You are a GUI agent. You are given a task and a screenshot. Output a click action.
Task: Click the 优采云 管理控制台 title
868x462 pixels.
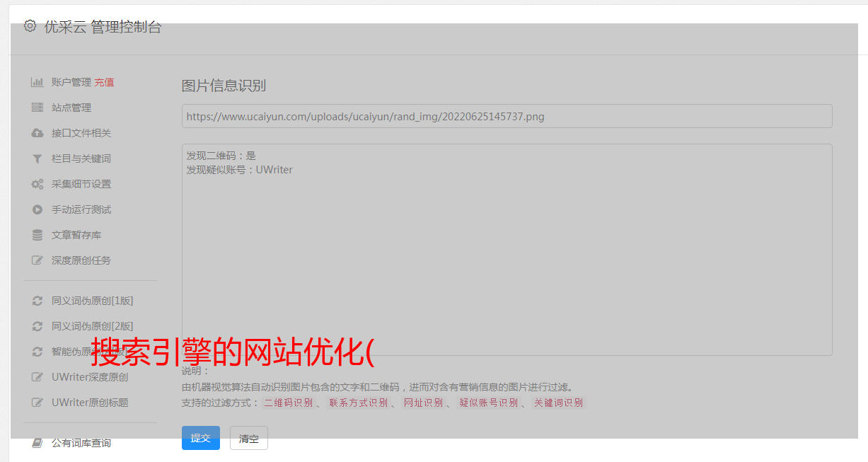click(x=103, y=27)
